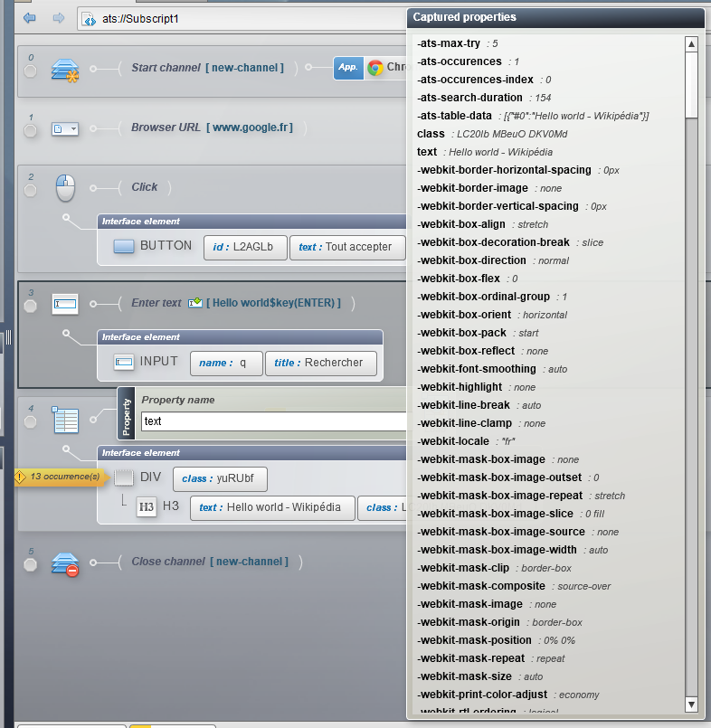Click the Property name text field

(274, 421)
